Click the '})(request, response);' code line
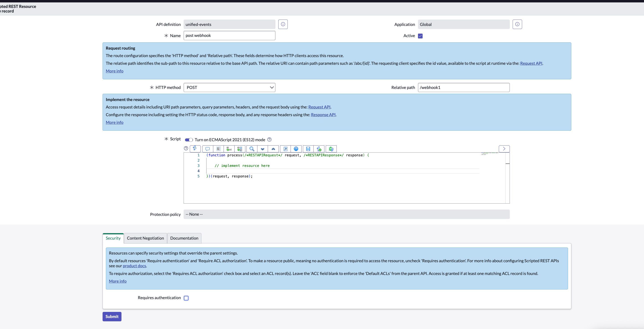Image resolution: width=644 pixels, height=329 pixels. click(229, 176)
